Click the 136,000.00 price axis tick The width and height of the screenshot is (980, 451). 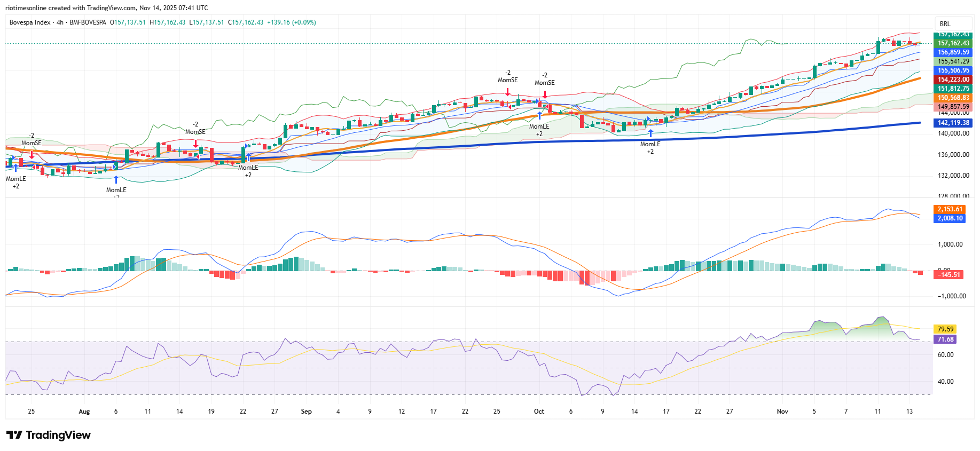click(953, 155)
